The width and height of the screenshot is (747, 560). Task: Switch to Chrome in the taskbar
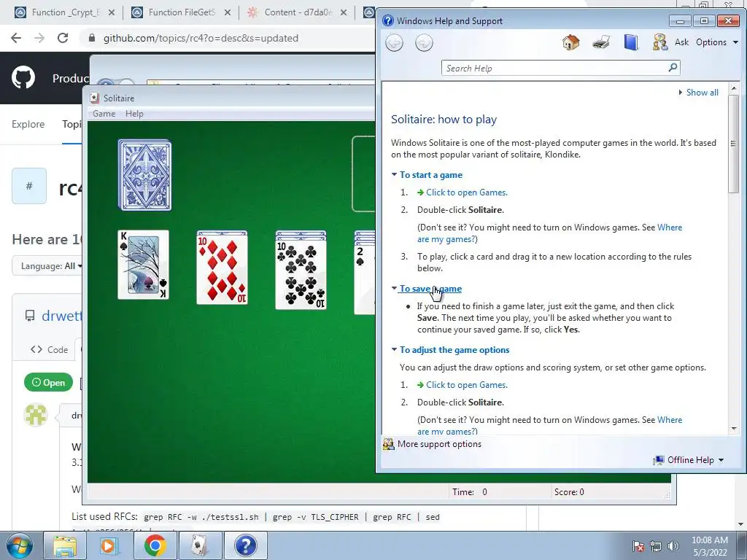click(155, 545)
